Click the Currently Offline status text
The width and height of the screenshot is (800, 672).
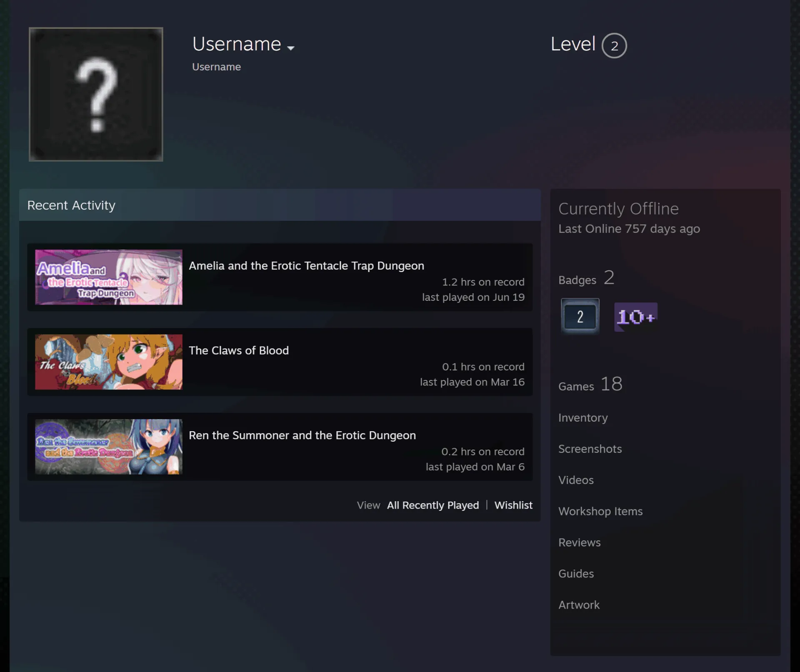pos(618,209)
